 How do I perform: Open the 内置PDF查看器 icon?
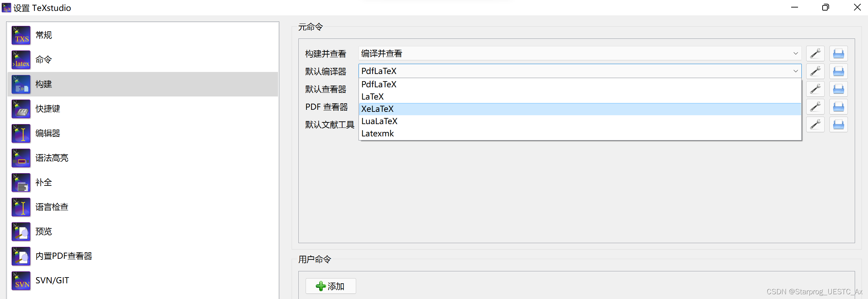click(x=21, y=256)
